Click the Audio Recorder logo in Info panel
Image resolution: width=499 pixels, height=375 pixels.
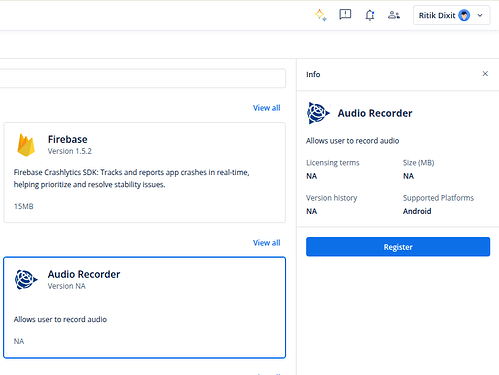[x=318, y=113]
